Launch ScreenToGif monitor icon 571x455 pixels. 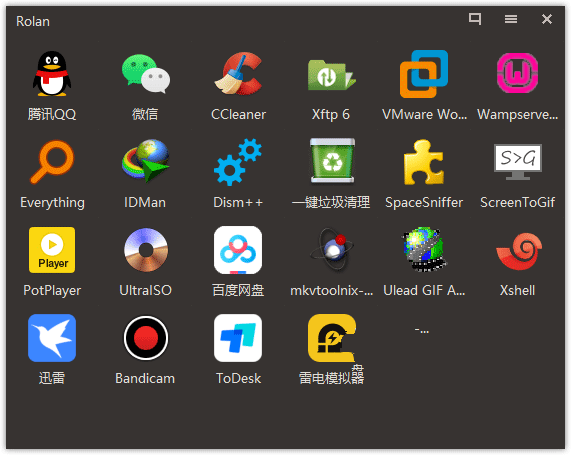click(x=518, y=162)
